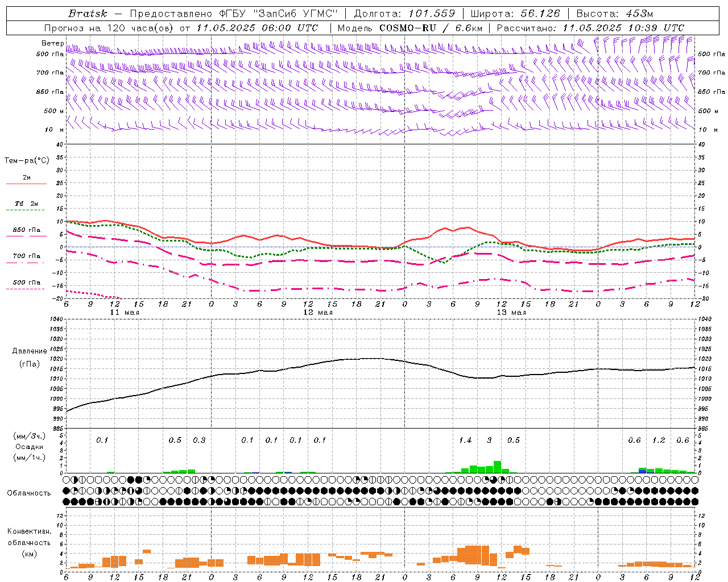Click left-side 10 м wind level label
This screenshot has width=728, height=582.
pos(54,130)
